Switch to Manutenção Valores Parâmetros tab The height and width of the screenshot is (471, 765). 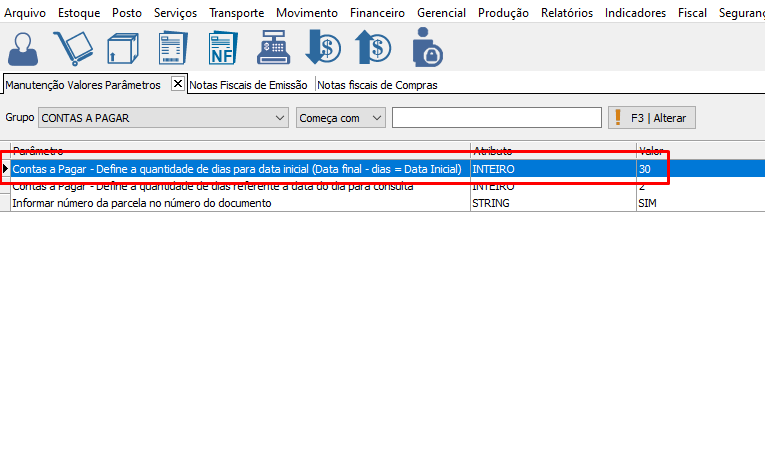(83, 85)
